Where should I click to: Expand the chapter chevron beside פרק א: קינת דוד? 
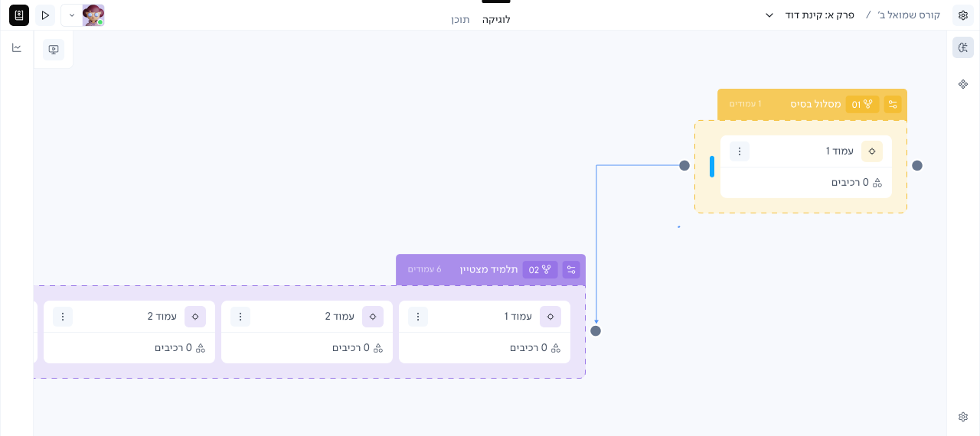(x=769, y=15)
